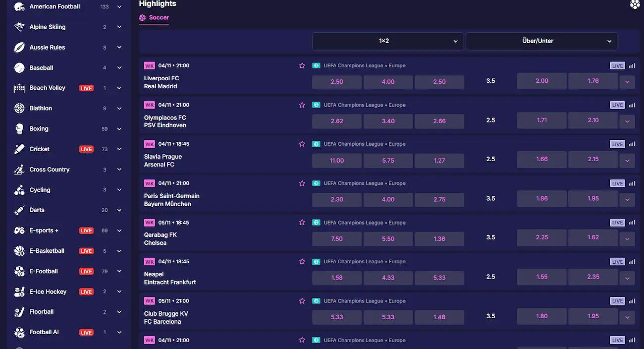Screen dimensions: 644x349
Task: Click the Biathlon target icon
Action: [19, 108]
